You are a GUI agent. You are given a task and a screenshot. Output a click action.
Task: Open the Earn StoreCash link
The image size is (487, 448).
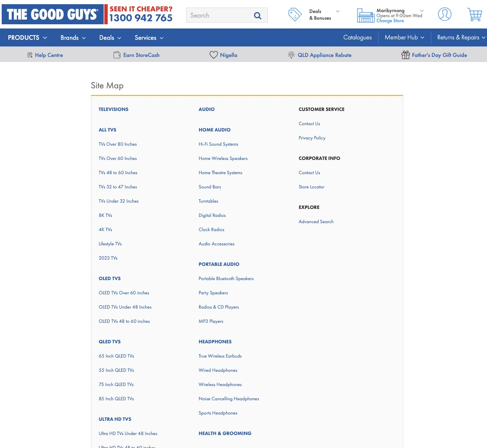point(141,55)
